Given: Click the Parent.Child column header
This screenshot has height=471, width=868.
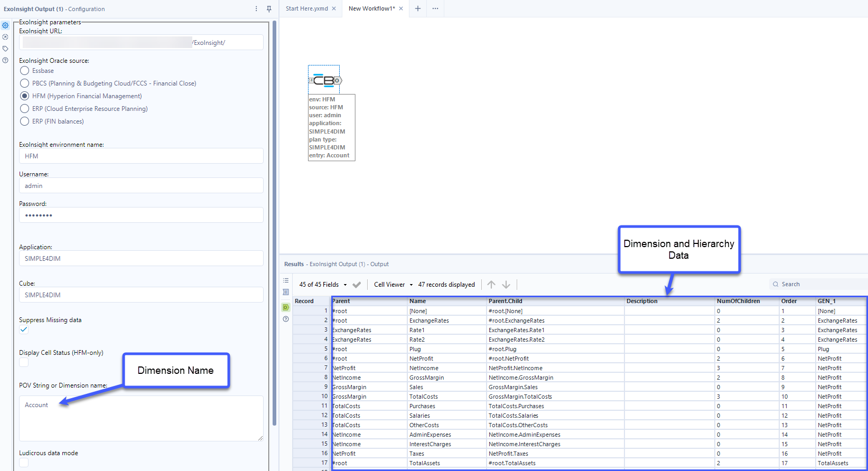Looking at the screenshot, I should [555, 301].
